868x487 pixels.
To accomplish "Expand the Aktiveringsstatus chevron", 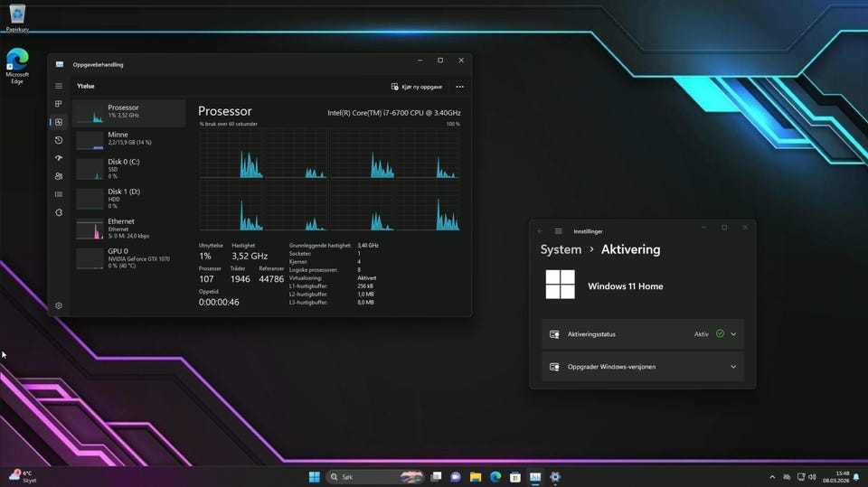I will [733, 334].
